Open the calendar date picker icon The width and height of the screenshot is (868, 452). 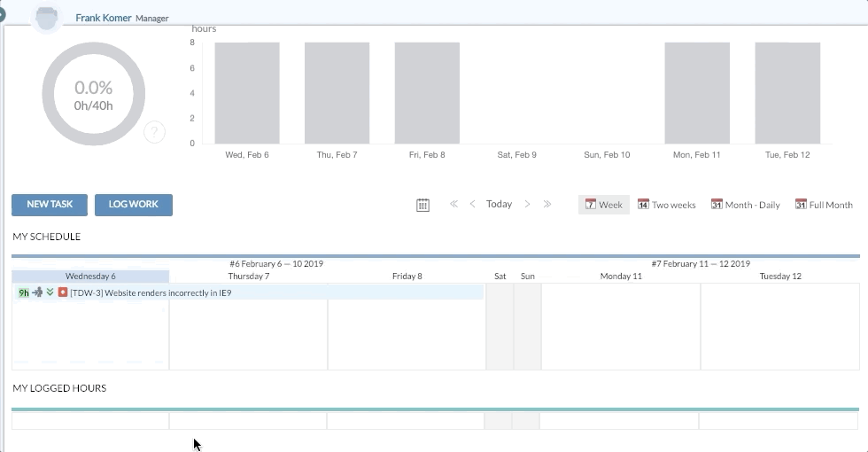(423, 205)
